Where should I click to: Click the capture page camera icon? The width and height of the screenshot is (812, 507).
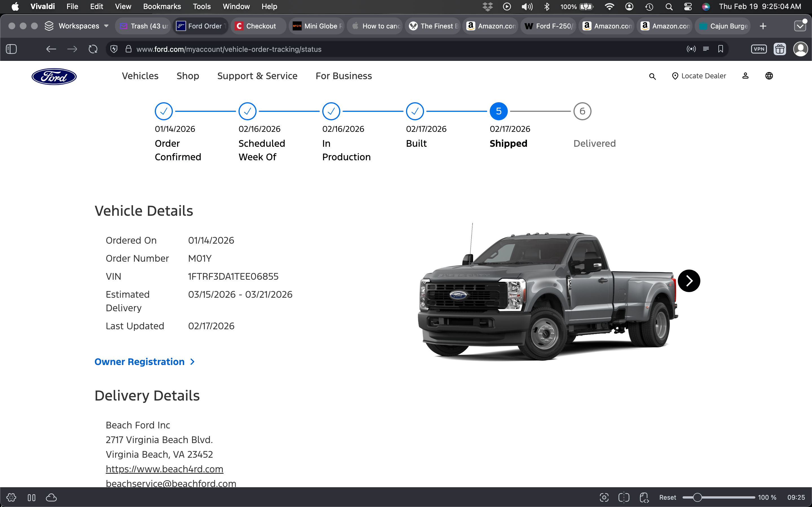(x=604, y=497)
